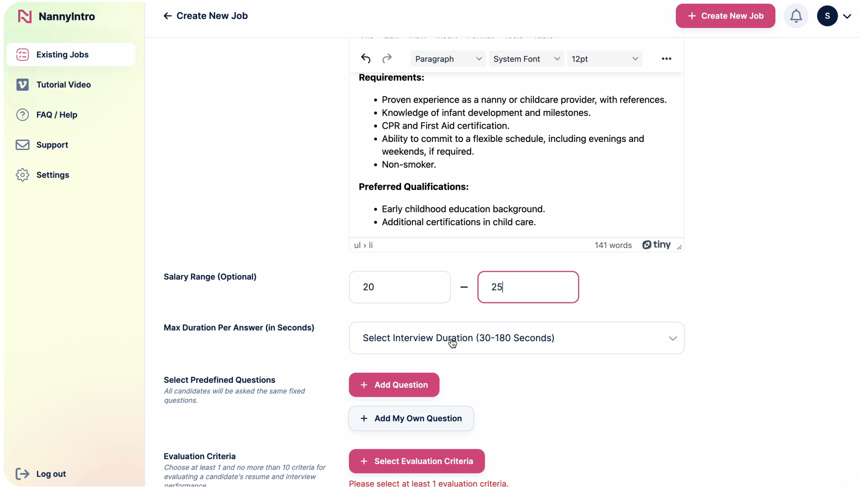Click the editor resize handle
This screenshot has height=488, width=868.
click(679, 247)
